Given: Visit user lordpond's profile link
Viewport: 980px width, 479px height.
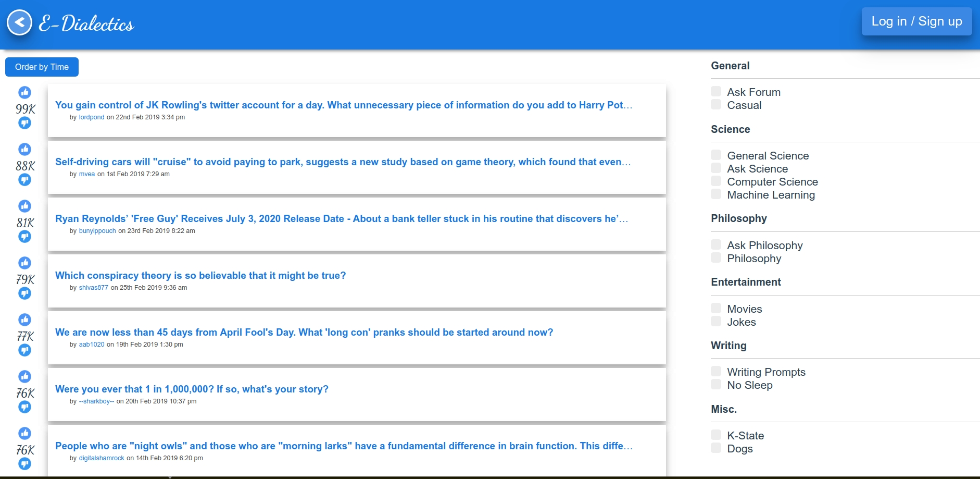Looking at the screenshot, I should click(92, 117).
